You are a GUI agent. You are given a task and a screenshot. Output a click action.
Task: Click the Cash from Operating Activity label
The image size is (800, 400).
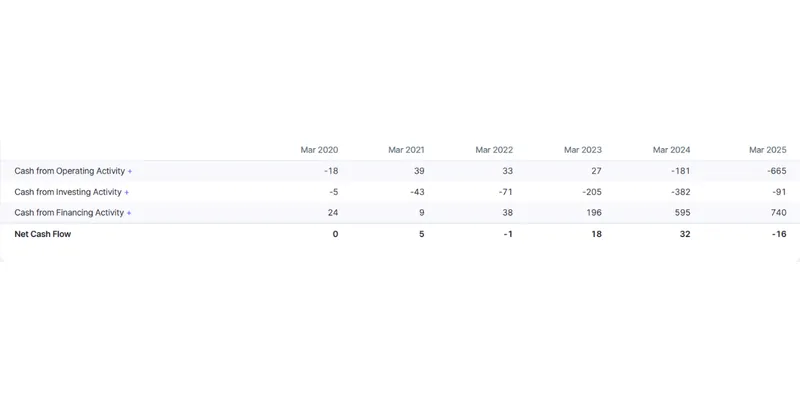point(69,171)
